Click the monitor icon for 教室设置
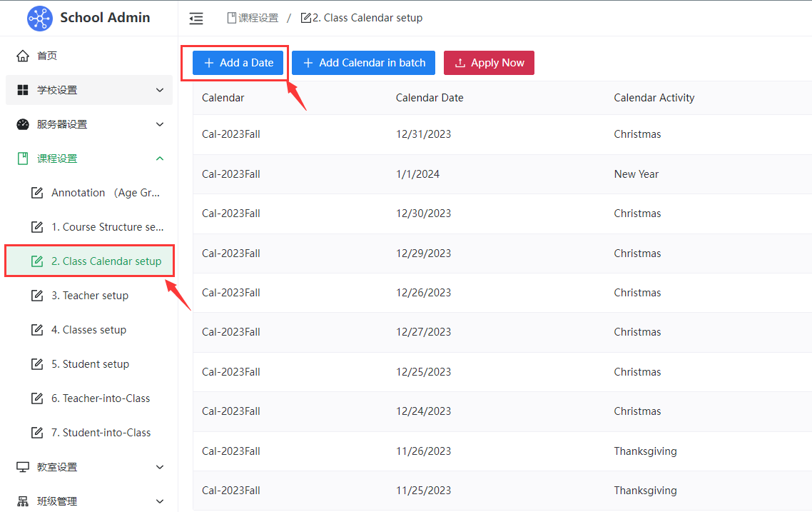Image resolution: width=812 pixels, height=512 pixels. pos(23,467)
